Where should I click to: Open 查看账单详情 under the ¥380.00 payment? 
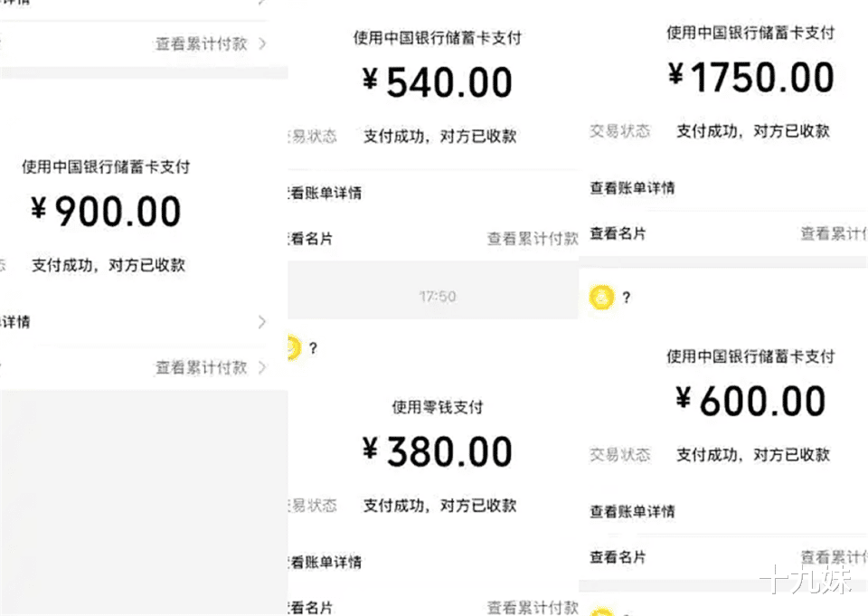click(325, 563)
